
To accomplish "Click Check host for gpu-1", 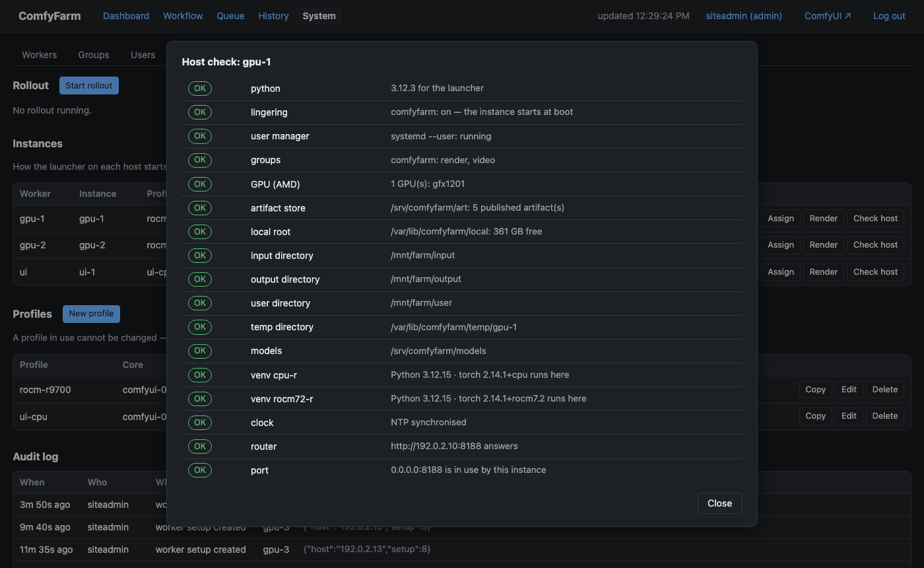I will (875, 219).
